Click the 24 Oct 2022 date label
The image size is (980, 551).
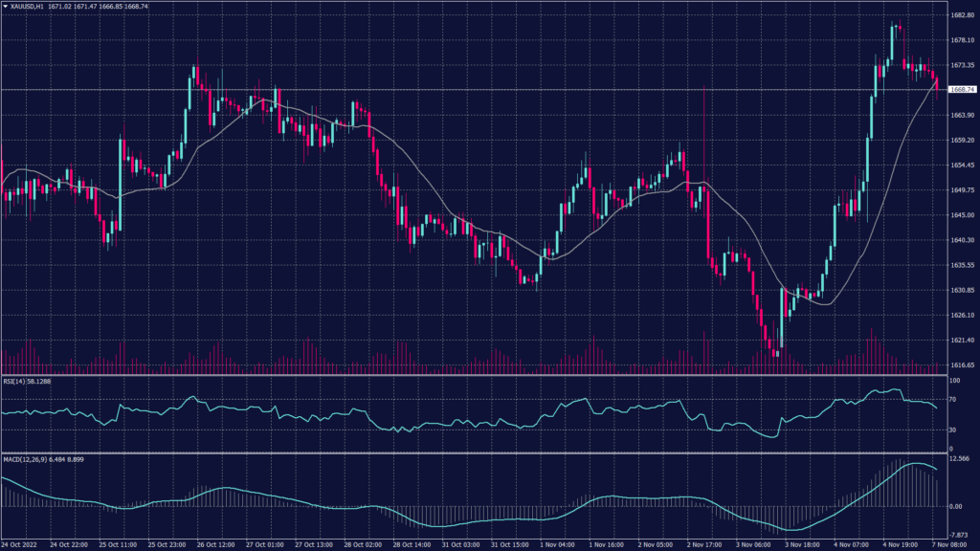(x=19, y=544)
